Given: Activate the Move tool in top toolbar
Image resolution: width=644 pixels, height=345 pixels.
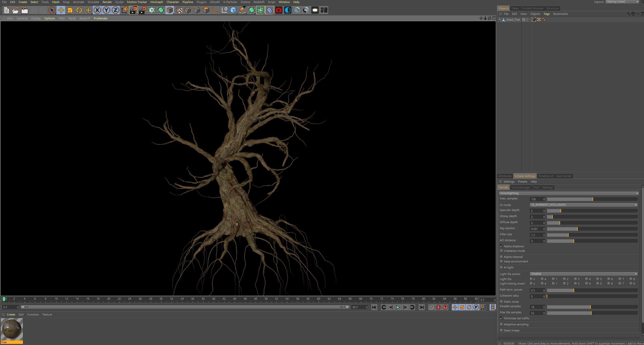Looking at the screenshot, I should (61, 10).
